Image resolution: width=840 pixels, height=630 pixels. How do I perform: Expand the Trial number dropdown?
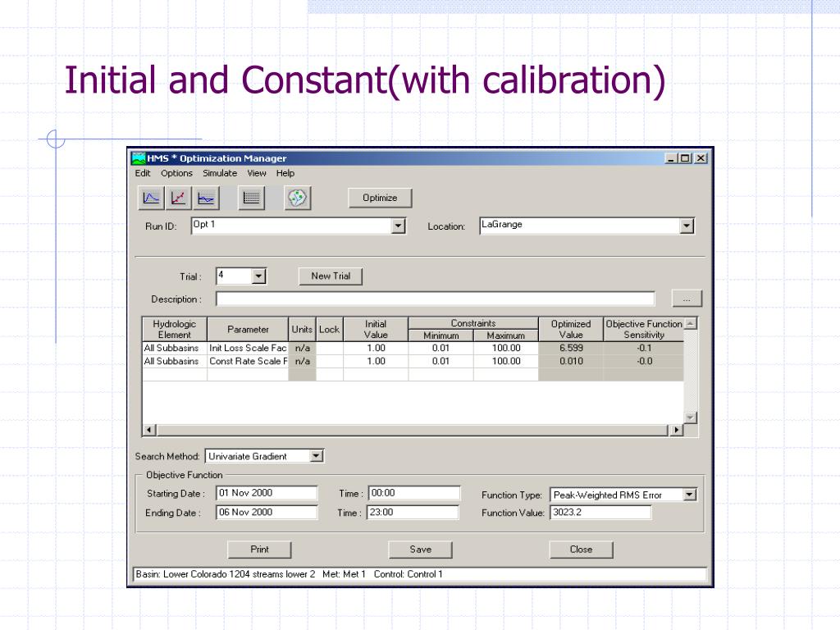(x=258, y=276)
